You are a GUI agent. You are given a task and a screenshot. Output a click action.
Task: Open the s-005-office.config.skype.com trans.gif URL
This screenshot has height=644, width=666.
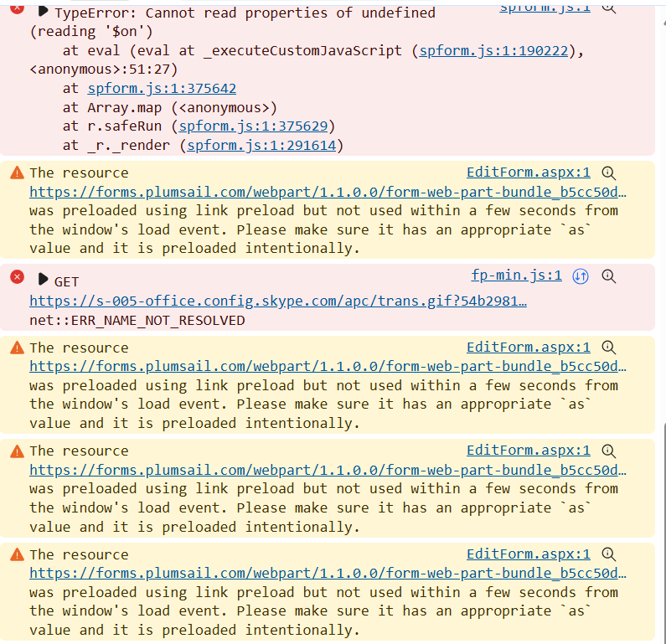278,301
